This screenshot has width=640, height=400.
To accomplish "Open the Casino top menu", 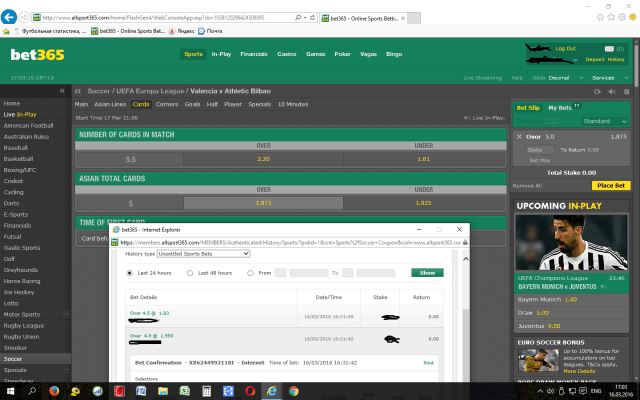I will pos(287,54).
